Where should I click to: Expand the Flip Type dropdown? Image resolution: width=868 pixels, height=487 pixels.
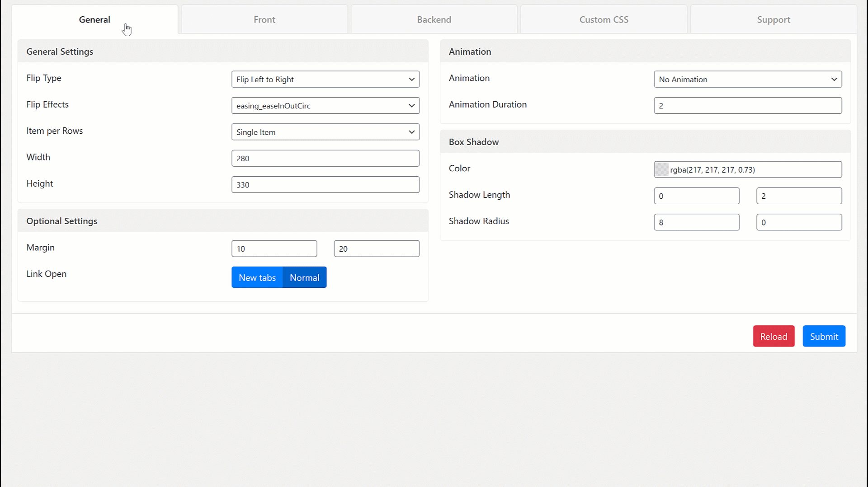(325, 79)
